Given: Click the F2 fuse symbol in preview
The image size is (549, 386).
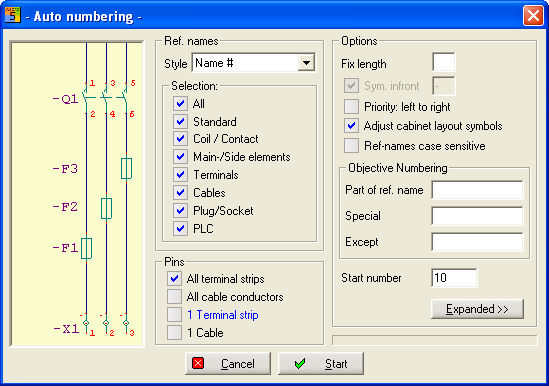Looking at the screenshot, I should coord(106,208).
